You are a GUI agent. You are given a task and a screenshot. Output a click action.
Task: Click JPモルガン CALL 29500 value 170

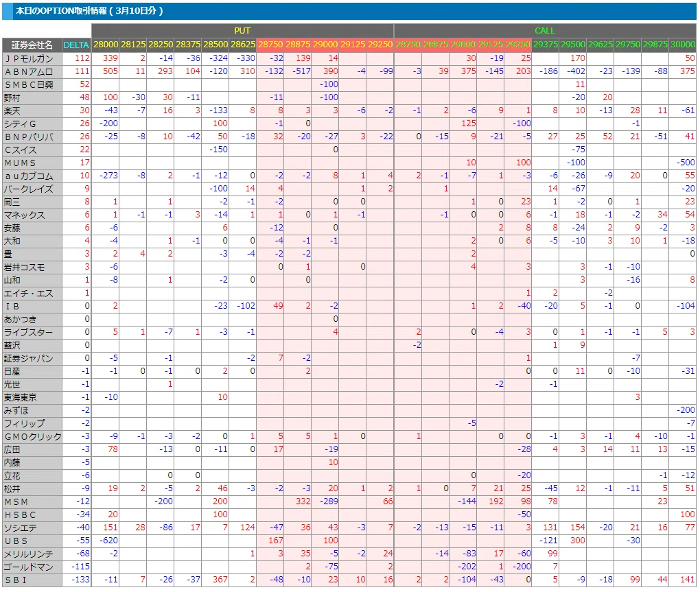point(577,58)
